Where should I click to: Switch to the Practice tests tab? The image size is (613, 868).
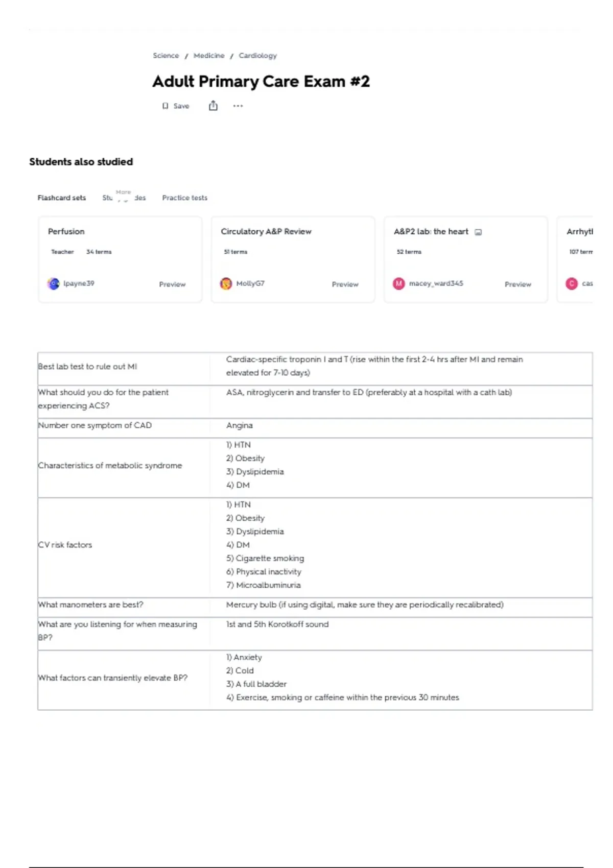(x=185, y=198)
